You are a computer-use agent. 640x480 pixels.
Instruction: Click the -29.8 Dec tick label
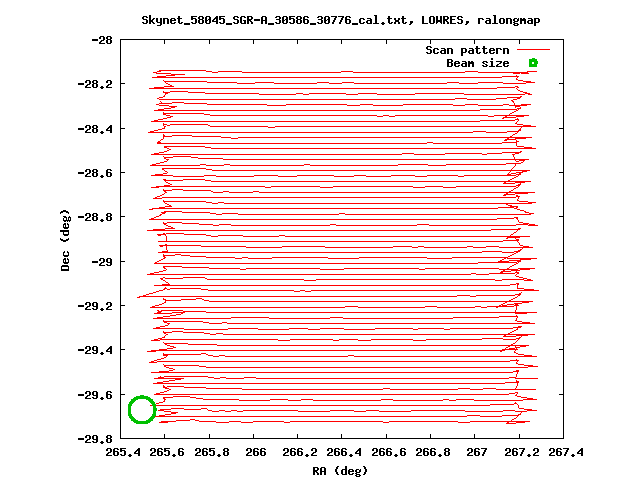point(95,439)
